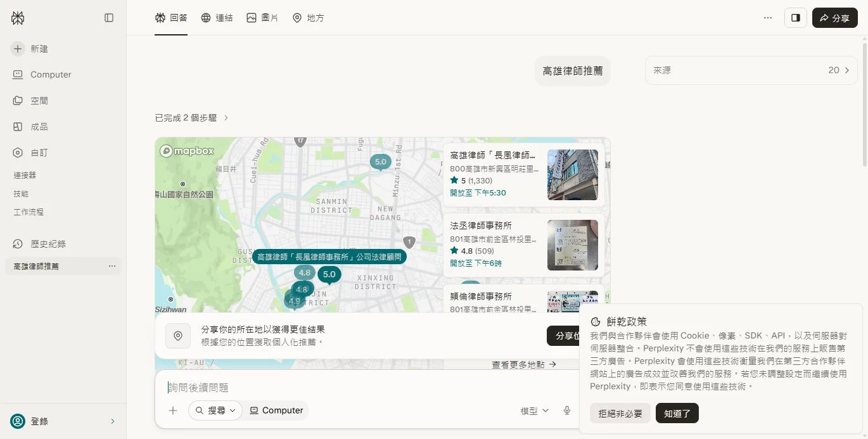Click the 長風律師事務所 map tooltip label

(329, 257)
